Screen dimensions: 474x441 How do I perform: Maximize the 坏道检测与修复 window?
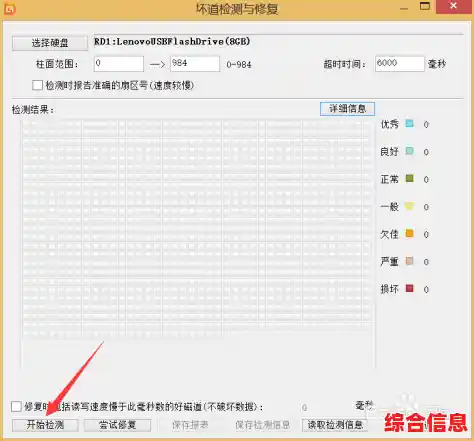pyautogui.click(x=425, y=7)
